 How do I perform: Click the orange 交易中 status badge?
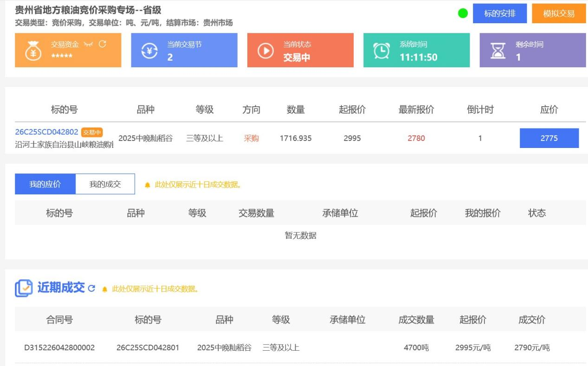point(92,132)
